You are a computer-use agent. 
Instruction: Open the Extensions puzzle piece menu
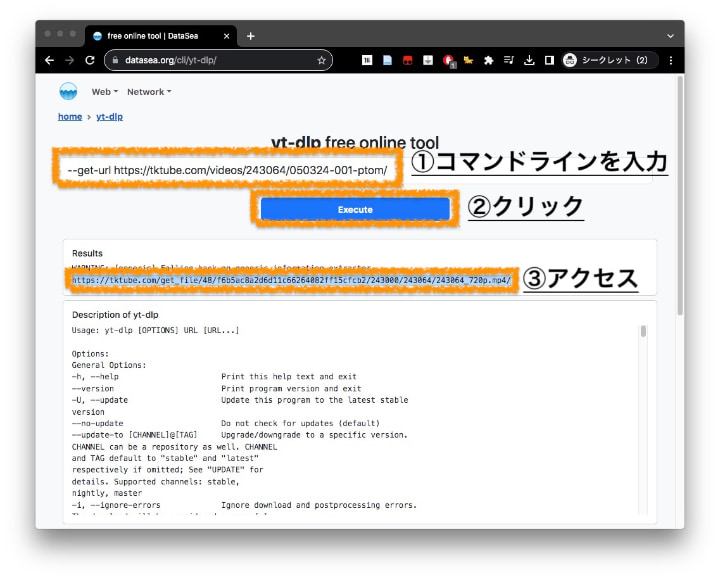click(488, 60)
